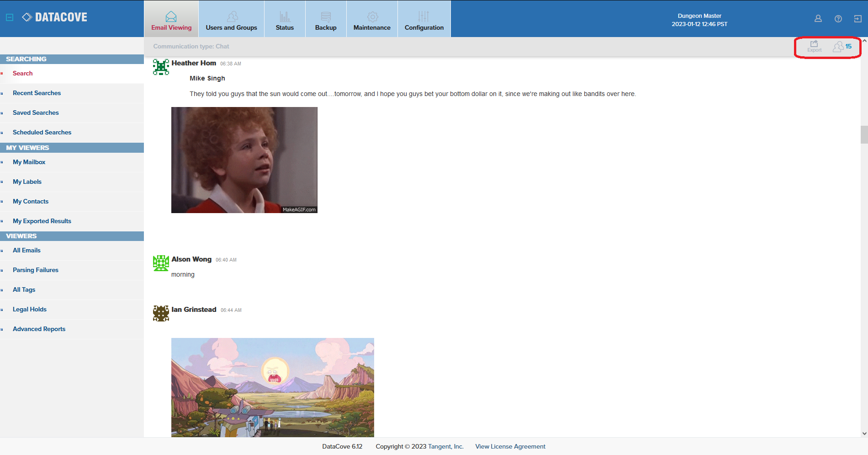Open the View License Agreement link

[510, 446]
